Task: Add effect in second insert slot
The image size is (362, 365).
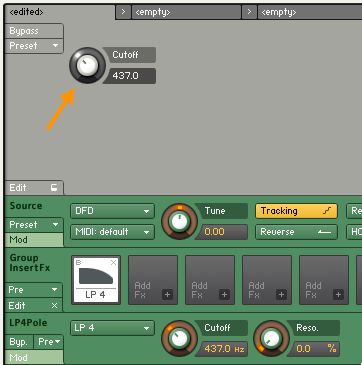Action: coord(153,280)
